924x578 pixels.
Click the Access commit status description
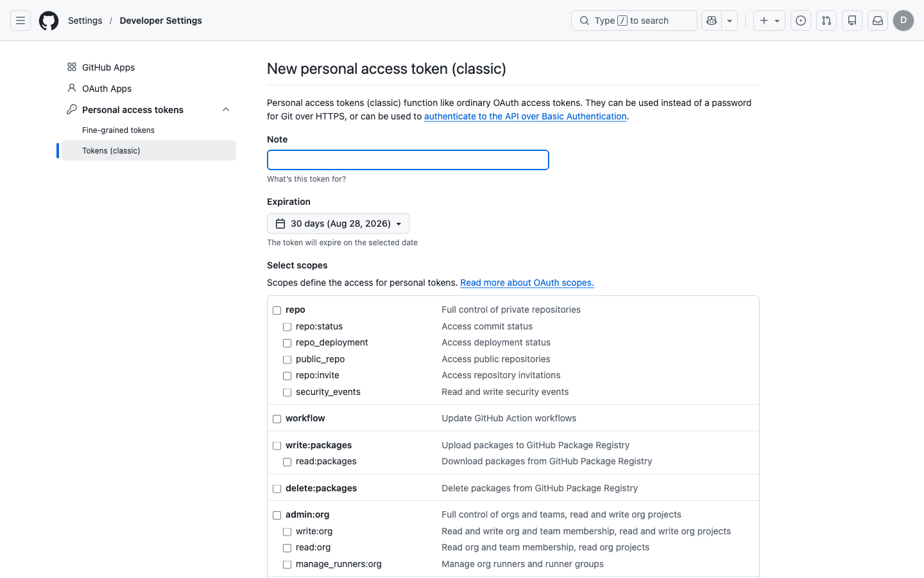tap(487, 326)
